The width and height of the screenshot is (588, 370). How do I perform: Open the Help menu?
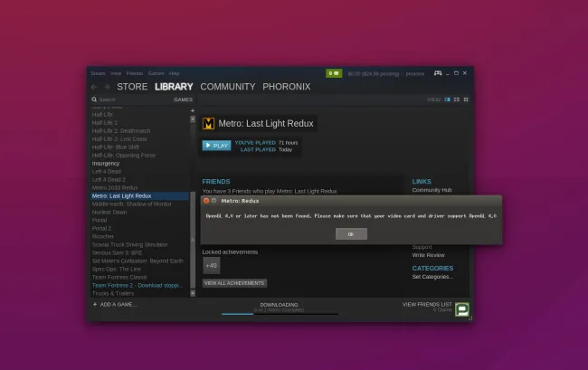(x=174, y=73)
